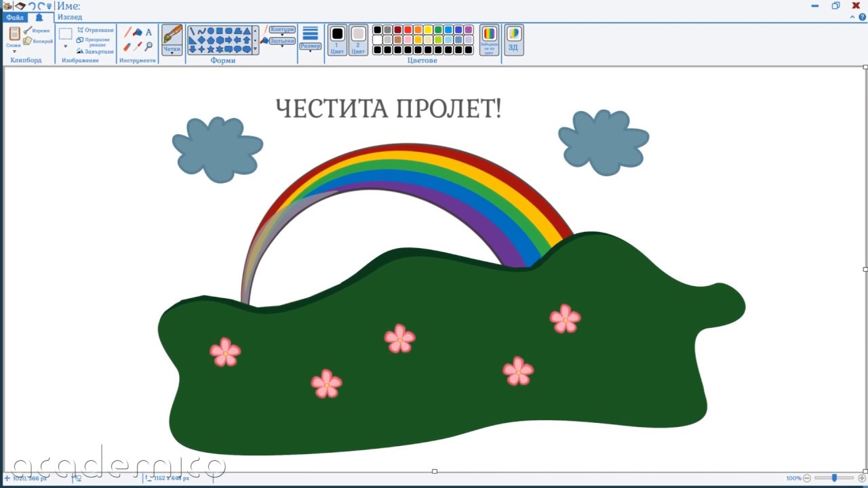Undo the last action via toolbar arrow
868x488 pixels.
click(32, 6)
